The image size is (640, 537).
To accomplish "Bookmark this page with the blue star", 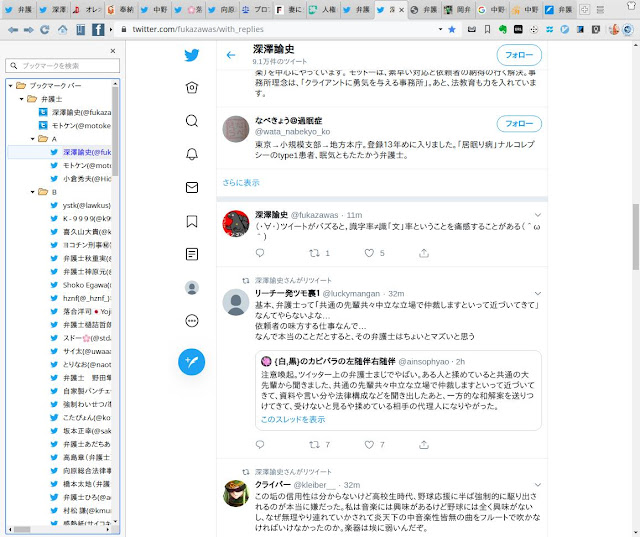I will (452, 29).
